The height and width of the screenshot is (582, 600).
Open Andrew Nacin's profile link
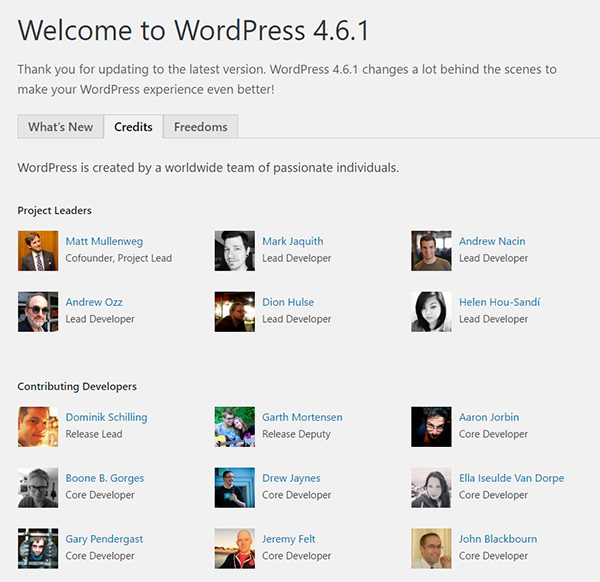(x=492, y=241)
